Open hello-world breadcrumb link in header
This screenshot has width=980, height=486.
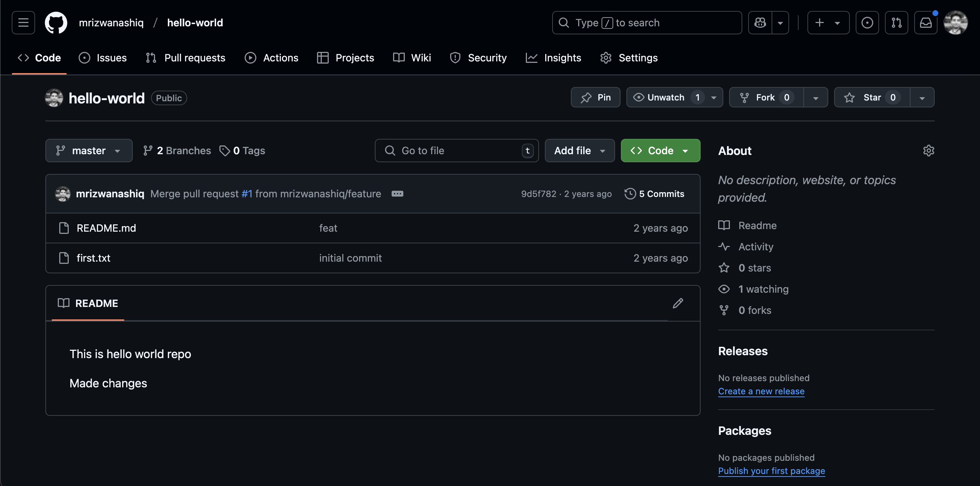coord(195,23)
